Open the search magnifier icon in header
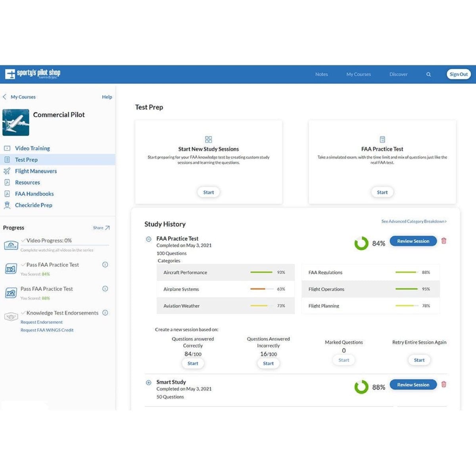The image size is (476, 476). tap(428, 74)
